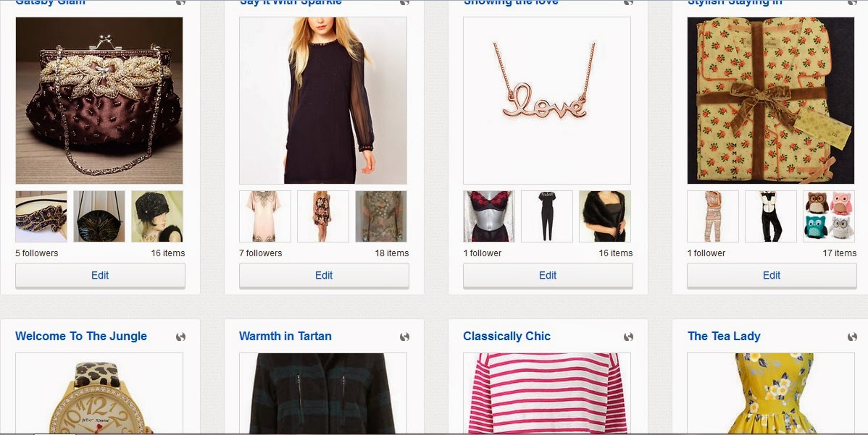Screen dimensions: 868x435
Task: Select the pink striped top image
Action: 547,394
